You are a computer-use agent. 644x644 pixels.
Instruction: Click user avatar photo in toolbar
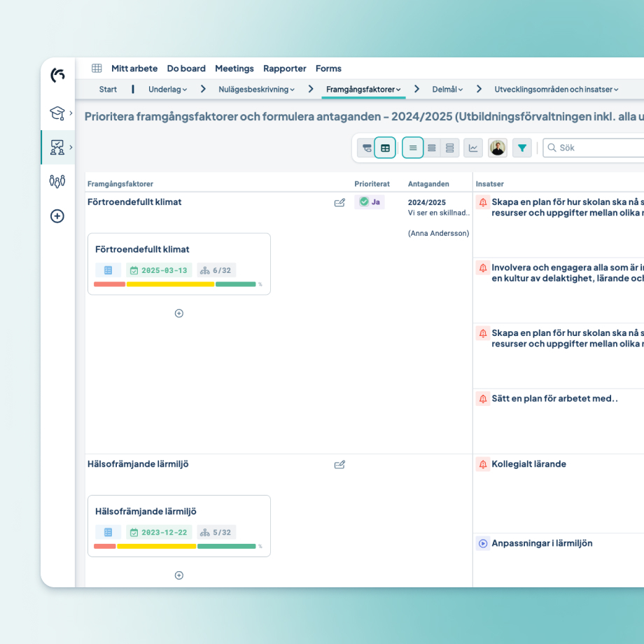tap(498, 148)
